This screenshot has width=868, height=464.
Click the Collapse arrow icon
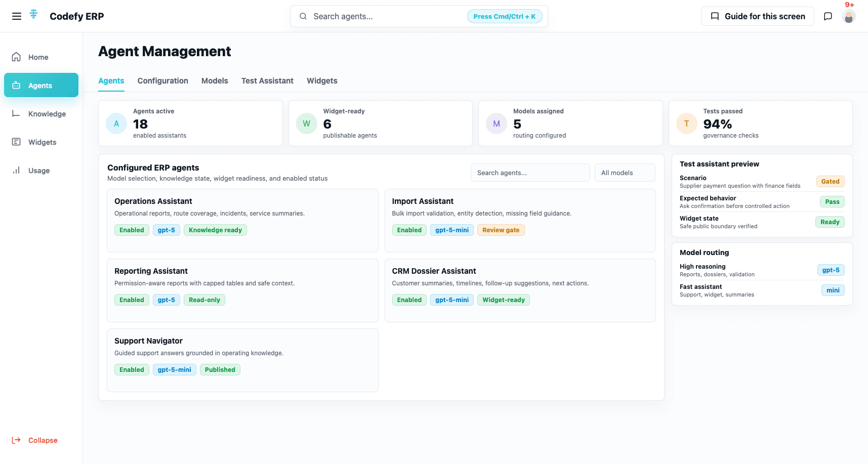[x=16, y=440]
